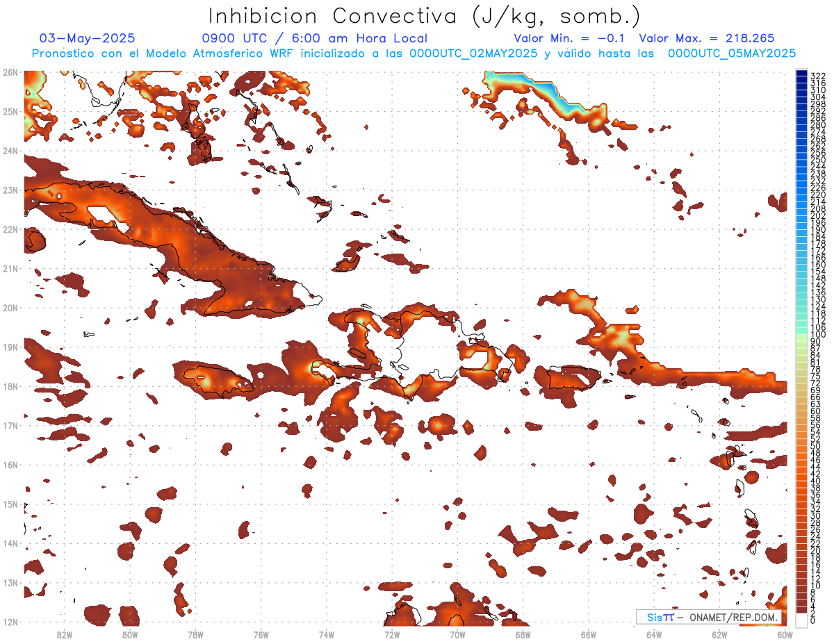
Task: Click the colorbar label '322'
Action: coord(818,76)
